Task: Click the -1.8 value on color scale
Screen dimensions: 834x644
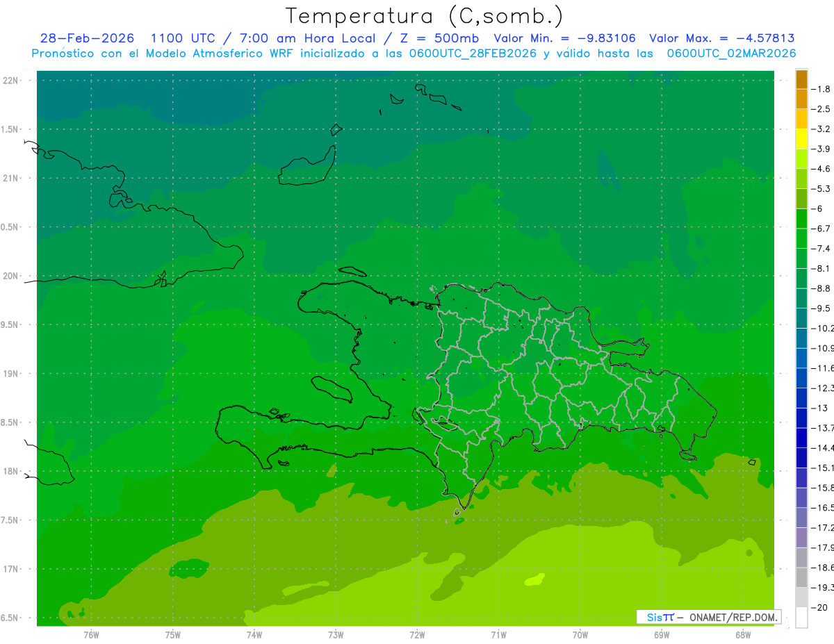Action: pos(821,89)
